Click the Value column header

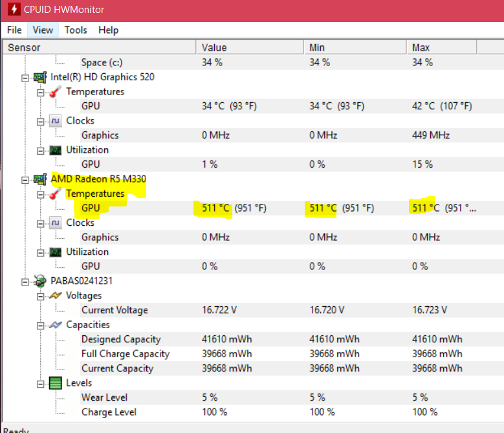[x=250, y=48]
